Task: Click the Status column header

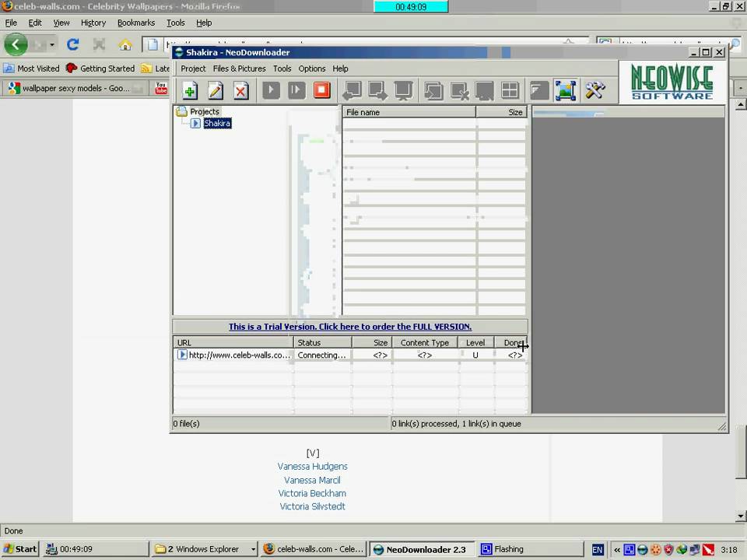Action: [x=323, y=342]
